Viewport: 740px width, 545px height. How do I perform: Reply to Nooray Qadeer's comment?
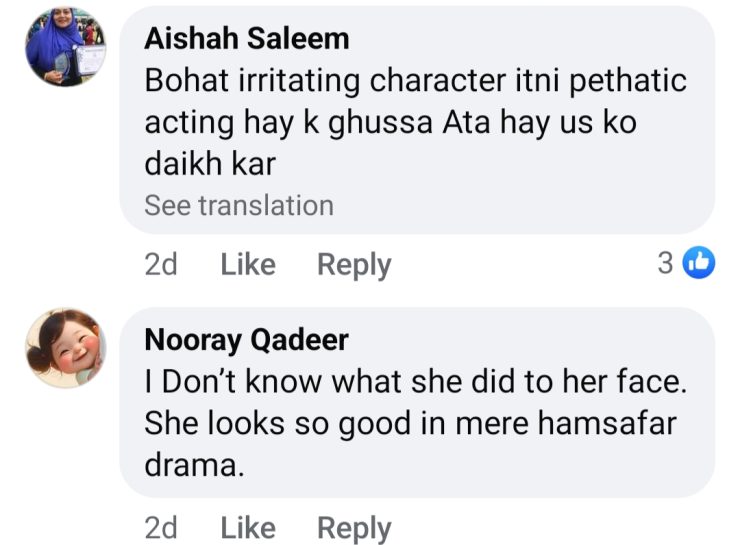[354, 527]
